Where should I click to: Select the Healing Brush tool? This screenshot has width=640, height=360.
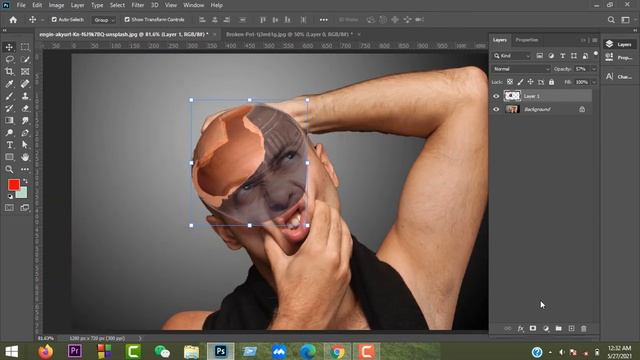25,84
